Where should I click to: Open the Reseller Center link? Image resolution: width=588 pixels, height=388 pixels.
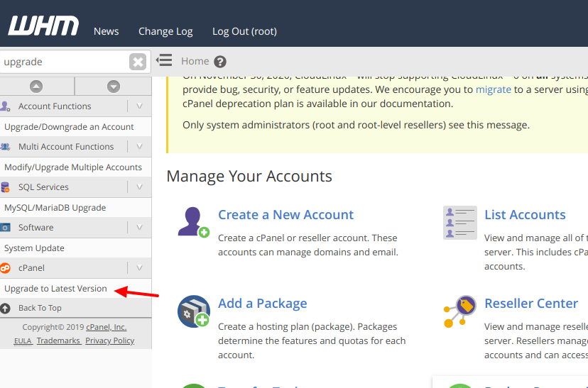(x=531, y=304)
